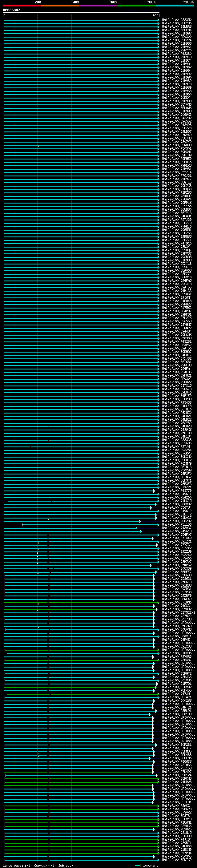
Task: Select the UniRef100_Q95032 label
Action: click(177, 609)
